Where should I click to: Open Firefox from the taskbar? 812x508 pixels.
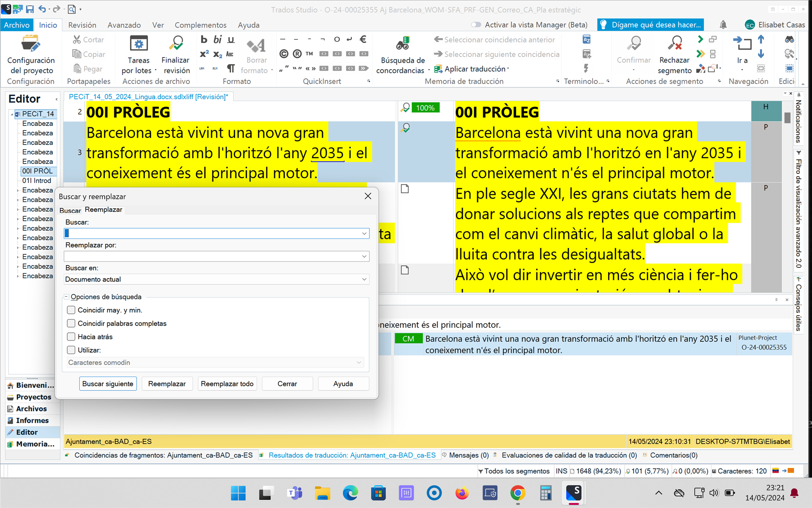tap(461, 493)
